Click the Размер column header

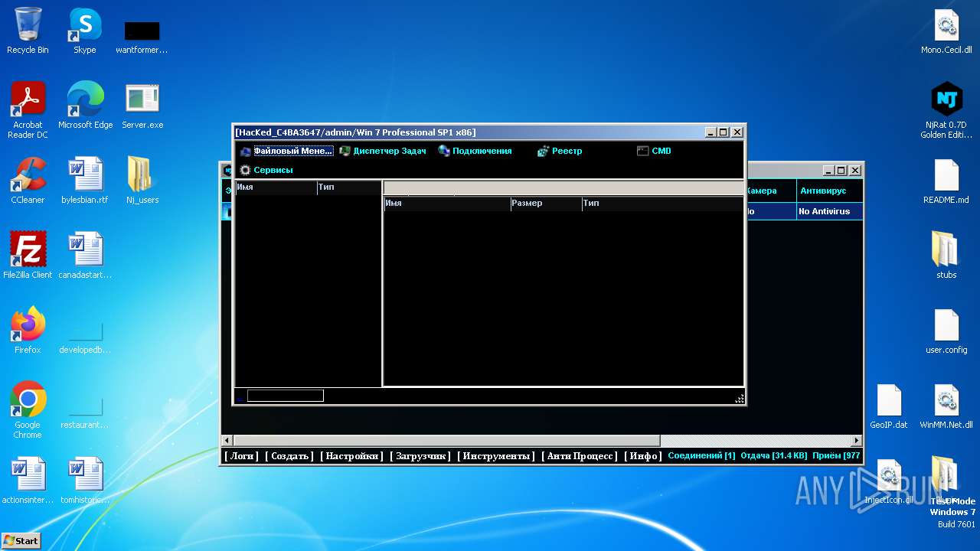(x=546, y=204)
